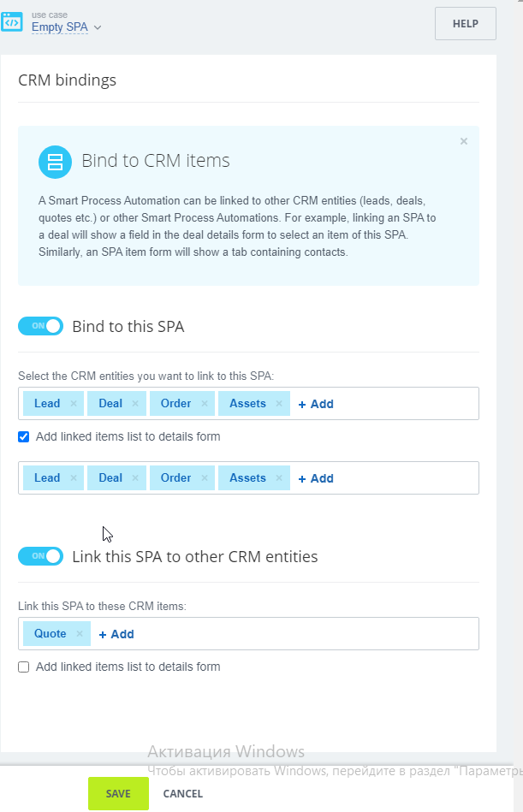Toggle off Bind to this SPA switch

point(40,326)
